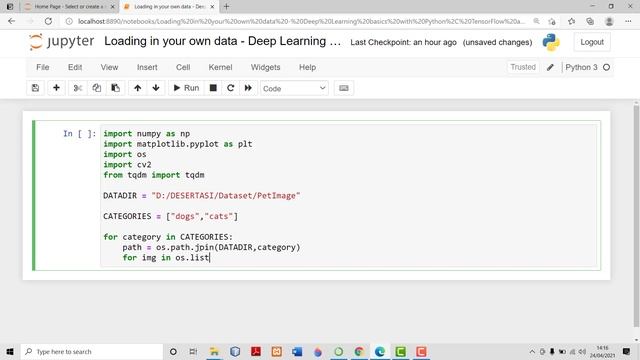This screenshot has height=360, width=640.
Task: Open the Favorites star icon
Action: click(x=571, y=21)
